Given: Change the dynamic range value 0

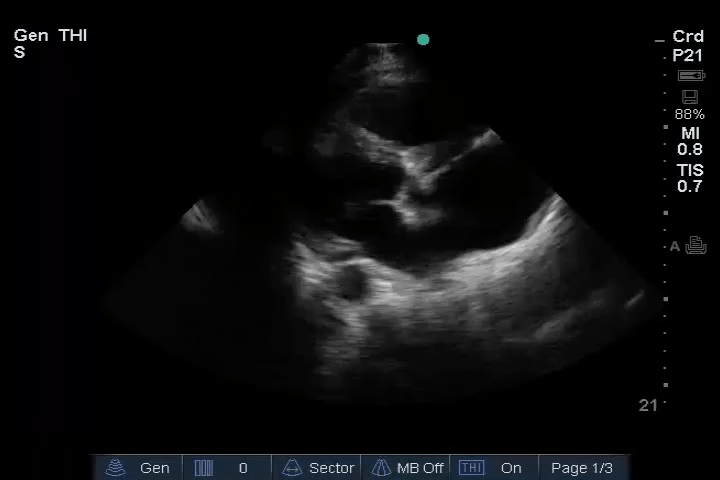Looking at the screenshot, I should (x=243, y=468).
